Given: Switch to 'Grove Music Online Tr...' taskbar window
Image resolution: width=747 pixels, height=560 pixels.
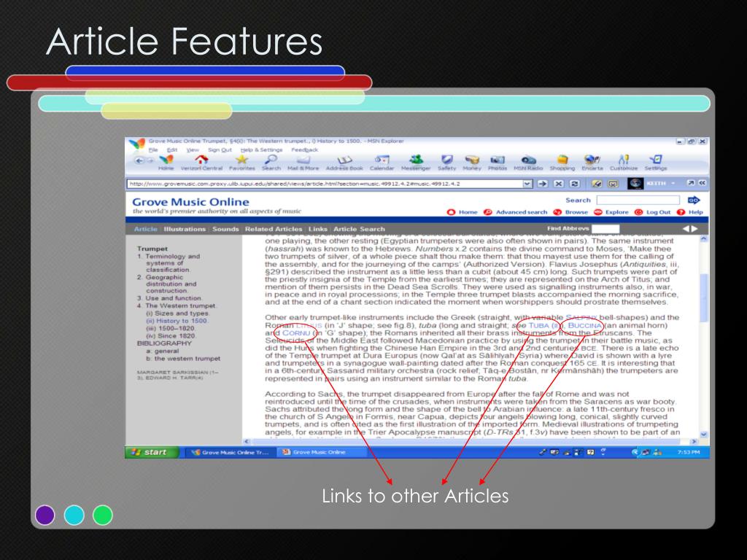Looking at the screenshot, I should click(231, 452).
